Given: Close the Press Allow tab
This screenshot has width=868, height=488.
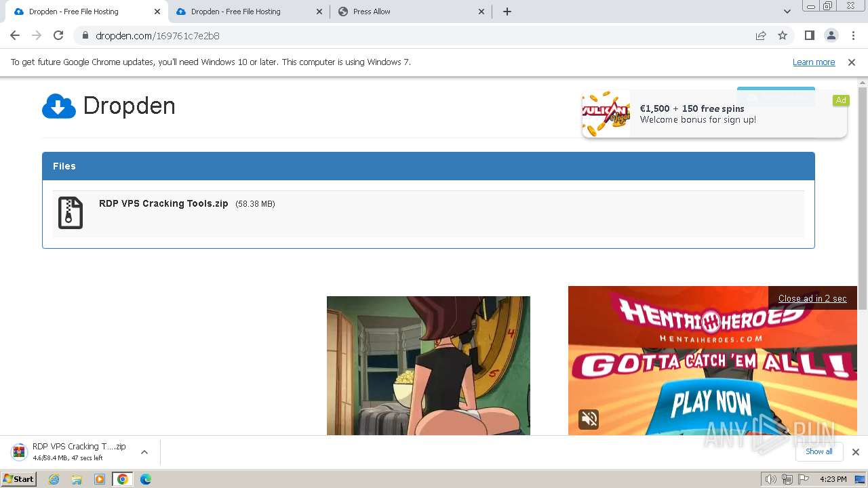Looking at the screenshot, I should [x=481, y=12].
